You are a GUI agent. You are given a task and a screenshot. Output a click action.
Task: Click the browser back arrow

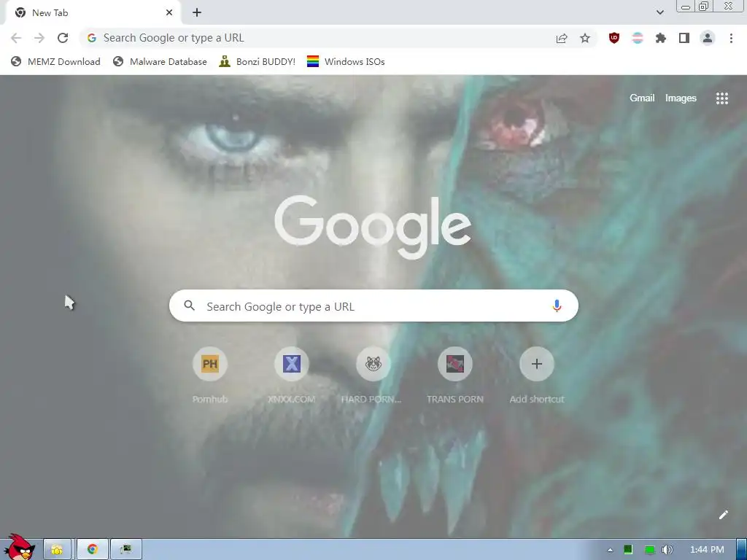pyautogui.click(x=16, y=38)
